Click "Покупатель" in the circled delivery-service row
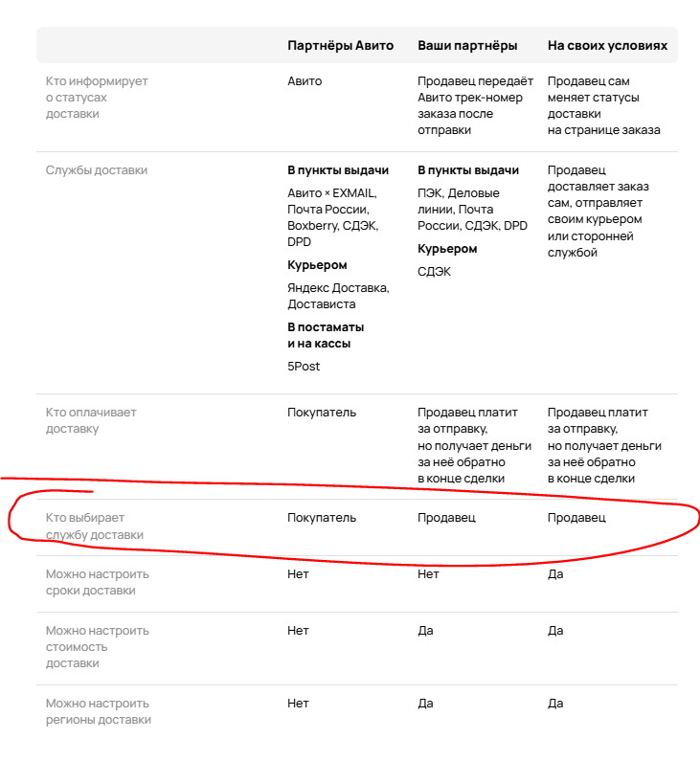This screenshot has width=700, height=761. [x=322, y=518]
